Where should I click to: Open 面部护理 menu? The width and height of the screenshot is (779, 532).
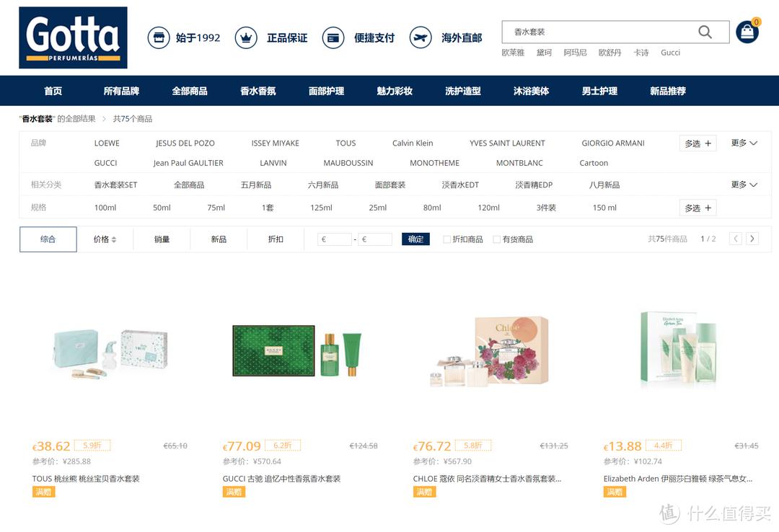click(x=327, y=91)
